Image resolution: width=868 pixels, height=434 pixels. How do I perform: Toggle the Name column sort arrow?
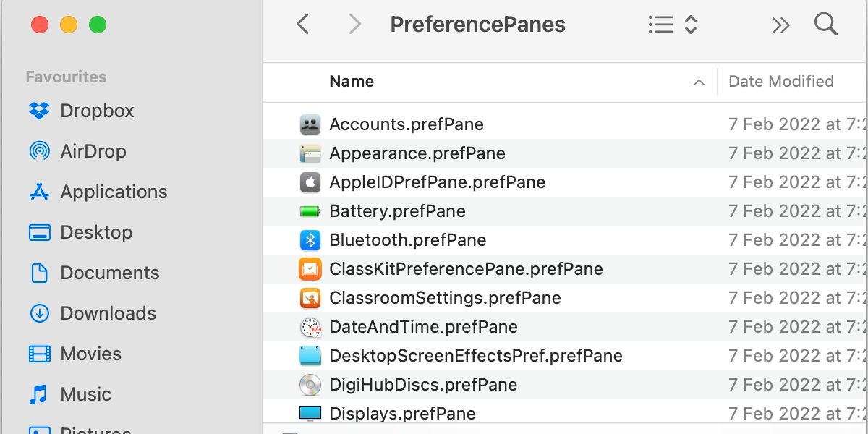click(x=699, y=82)
